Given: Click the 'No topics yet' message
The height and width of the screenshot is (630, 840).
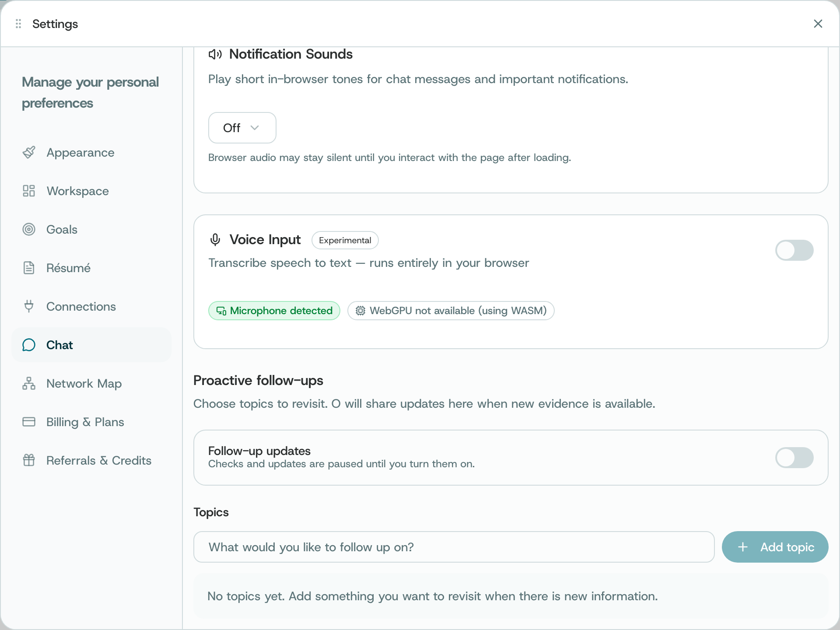Looking at the screenshot, I should [433, 596].
